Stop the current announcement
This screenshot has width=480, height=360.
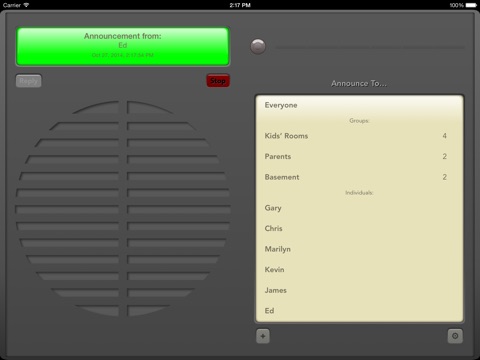218,81
